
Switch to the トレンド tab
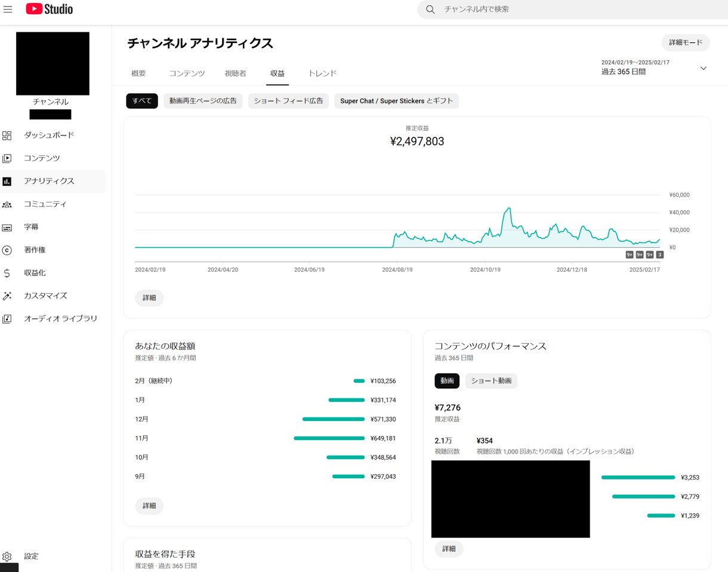[x=322, y=73]
